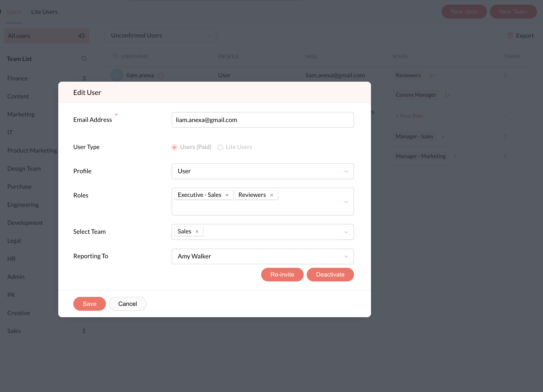543x392 pixels.
Task: Click the User Name column search icon
Action: pos(115,56)
